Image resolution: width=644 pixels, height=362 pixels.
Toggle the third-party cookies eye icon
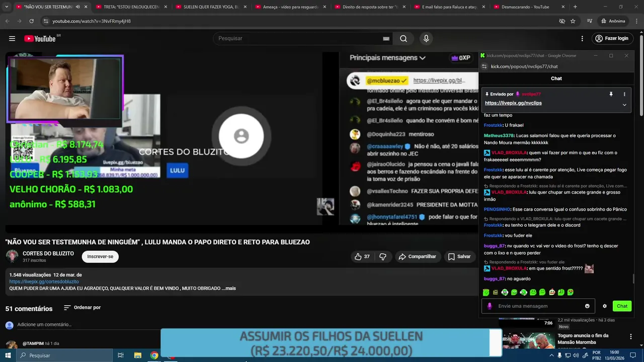[x=562, y=21]
